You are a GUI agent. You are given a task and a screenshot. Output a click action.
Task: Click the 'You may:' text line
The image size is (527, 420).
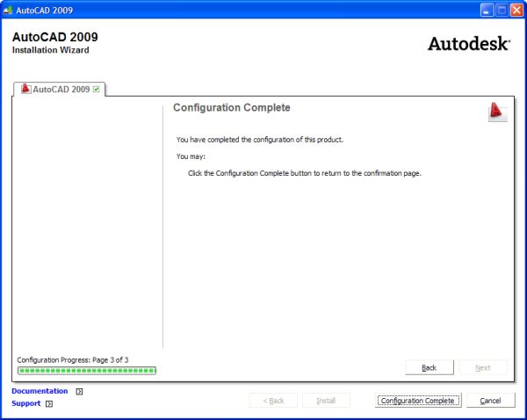point(191,156)
